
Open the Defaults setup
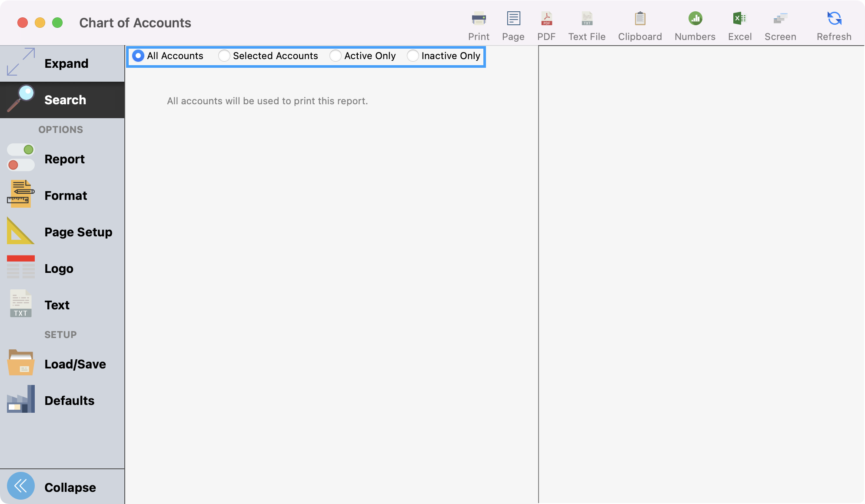(x=62, y=401)
